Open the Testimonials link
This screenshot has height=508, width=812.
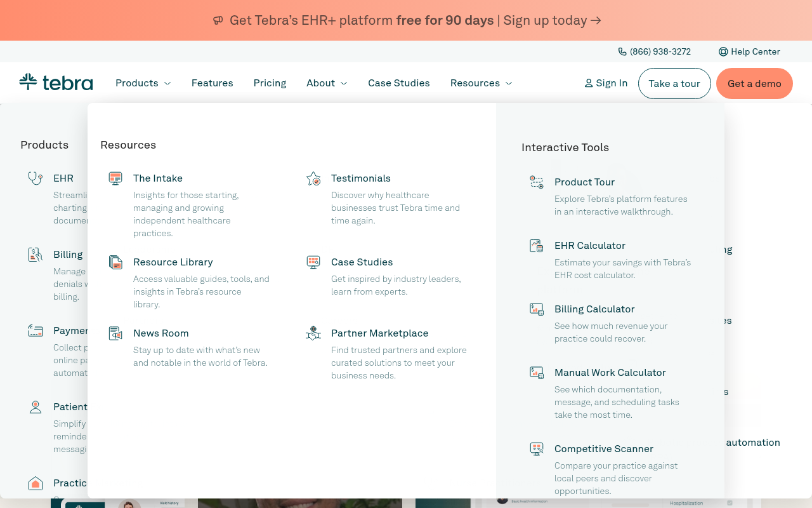(361, 178)
